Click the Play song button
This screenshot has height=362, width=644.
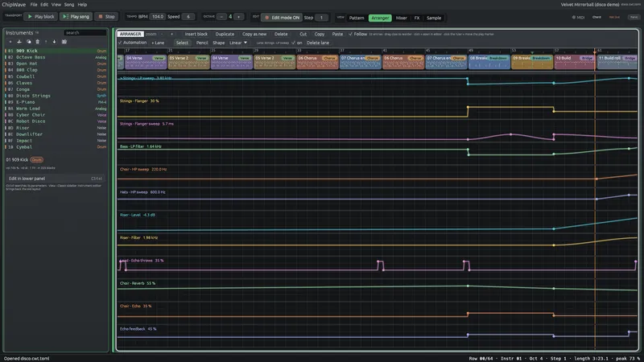coord(76,16)
